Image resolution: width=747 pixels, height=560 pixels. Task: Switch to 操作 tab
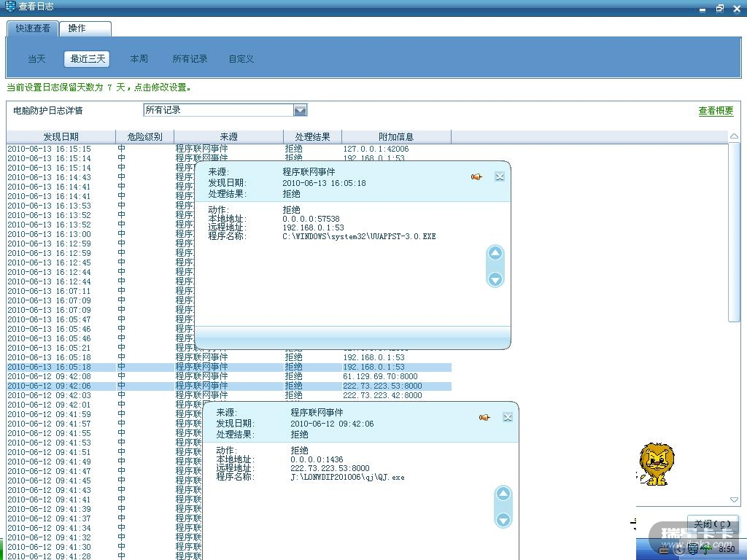click(x=85, y=28)
